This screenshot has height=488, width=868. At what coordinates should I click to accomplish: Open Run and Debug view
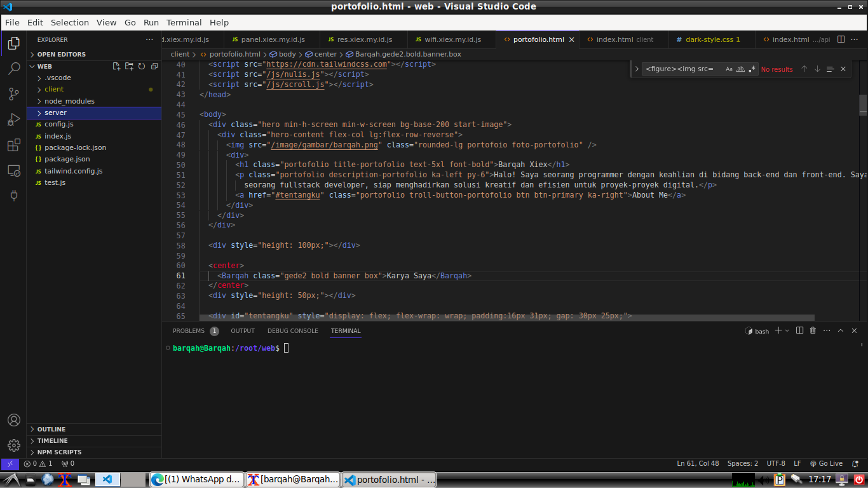[x=14, y=119]
